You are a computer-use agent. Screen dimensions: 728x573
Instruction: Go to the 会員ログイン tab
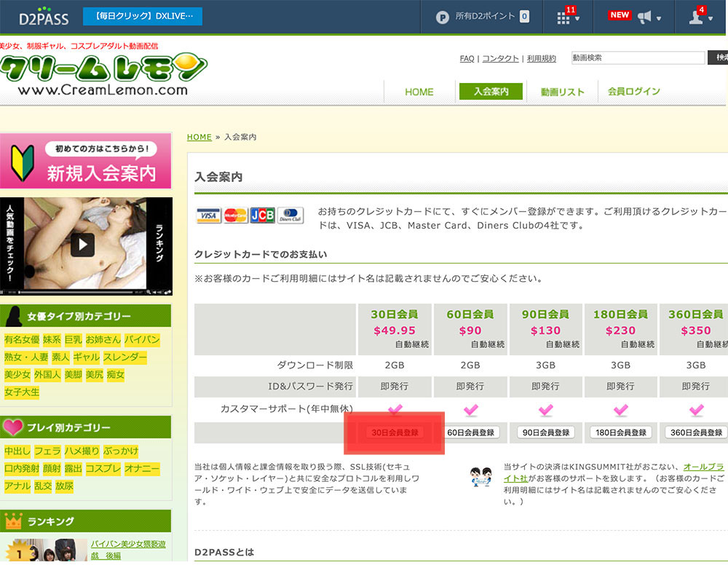point(633,92)
